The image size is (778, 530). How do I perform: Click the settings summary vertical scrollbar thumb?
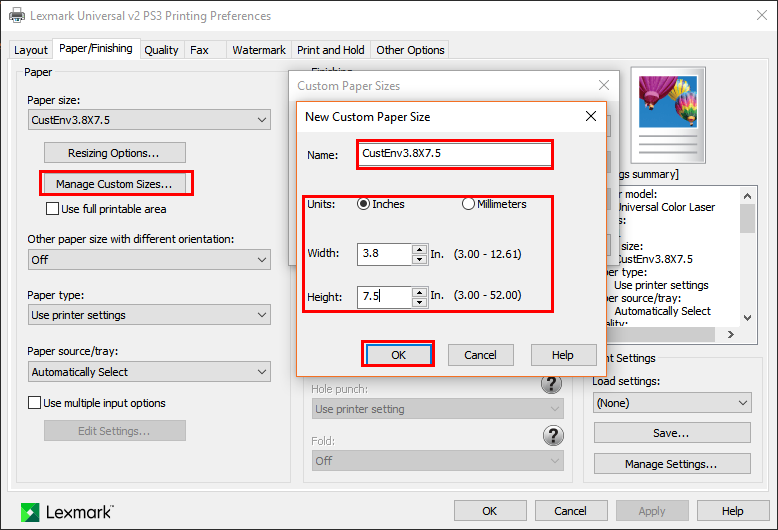747,218
